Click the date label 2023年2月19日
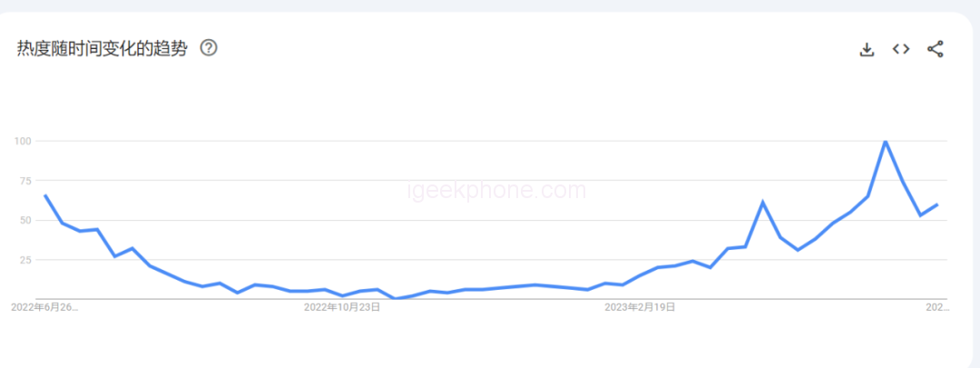 point(640,307)
